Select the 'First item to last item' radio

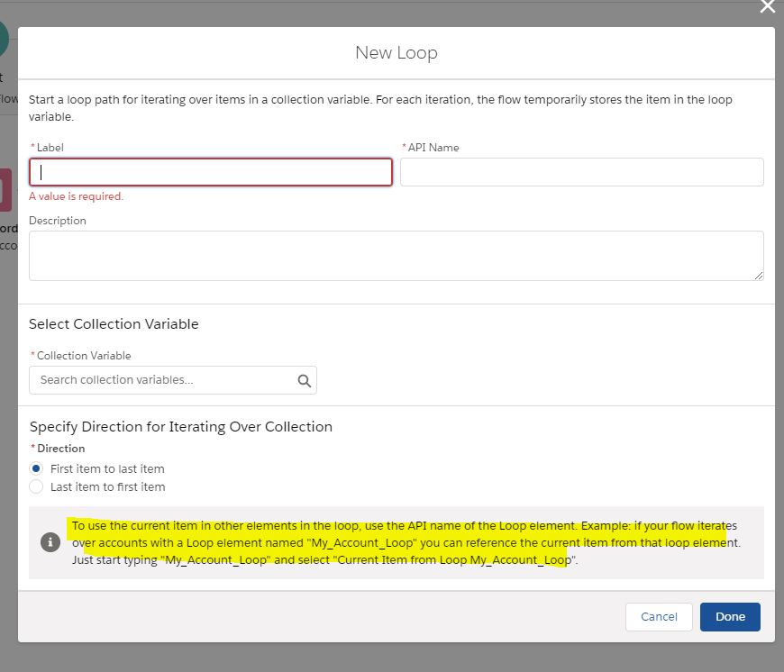pyautogui.click(x=36, y=468)
